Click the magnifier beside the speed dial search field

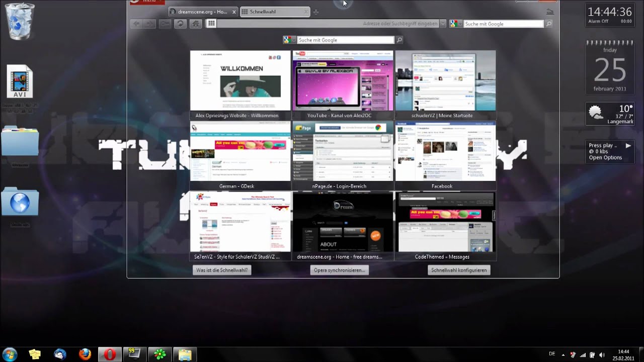click(399, 40)
